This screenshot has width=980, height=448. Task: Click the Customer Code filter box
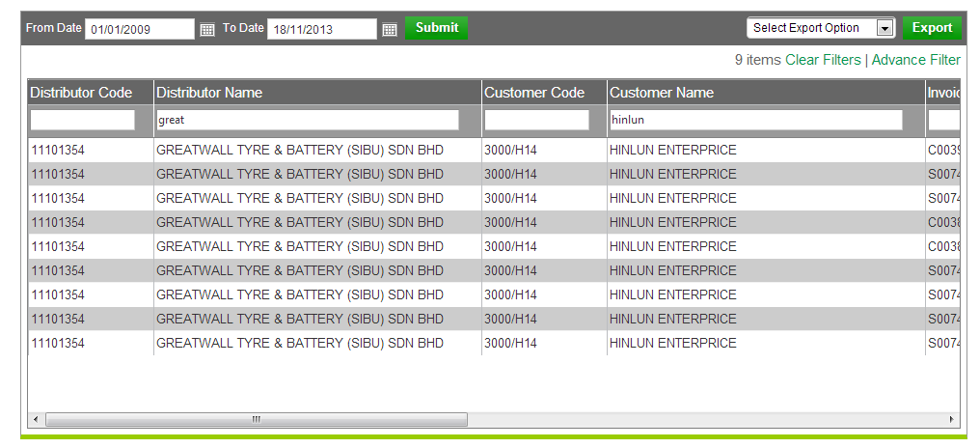537,120
